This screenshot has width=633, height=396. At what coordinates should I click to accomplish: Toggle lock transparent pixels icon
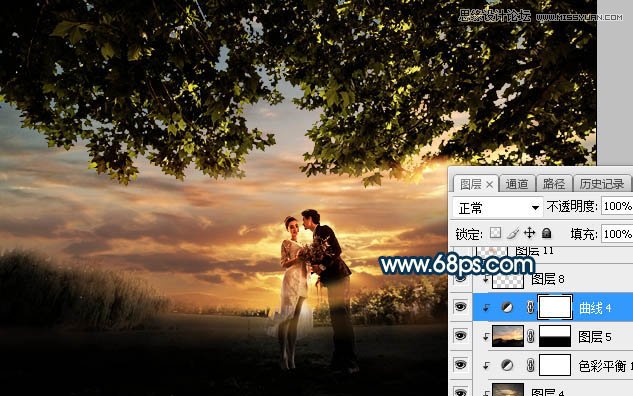(495, 233)
